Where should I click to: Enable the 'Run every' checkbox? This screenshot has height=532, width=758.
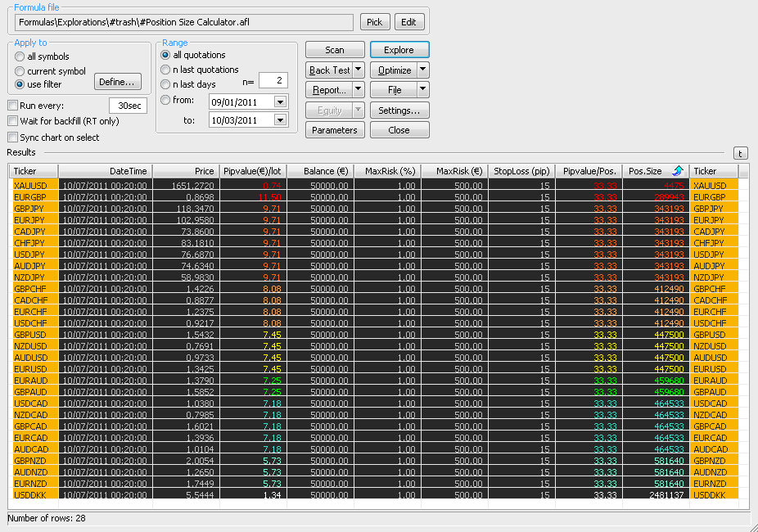coord(12,106)
